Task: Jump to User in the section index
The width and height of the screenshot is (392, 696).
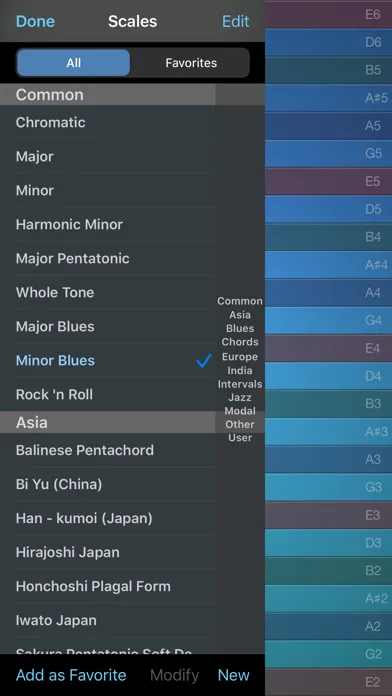Action: click(x=240, y=438)
